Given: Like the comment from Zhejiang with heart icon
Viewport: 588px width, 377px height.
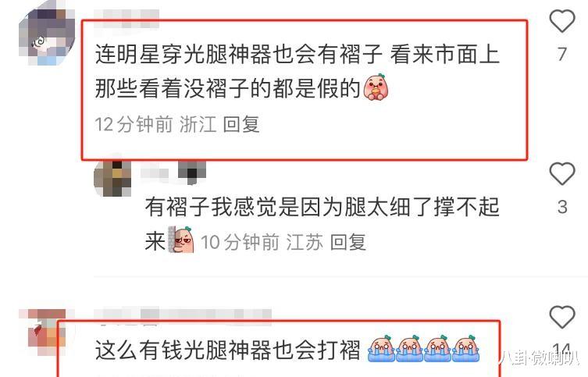Looking at the screenshot, I should click(x=562, y=21).
